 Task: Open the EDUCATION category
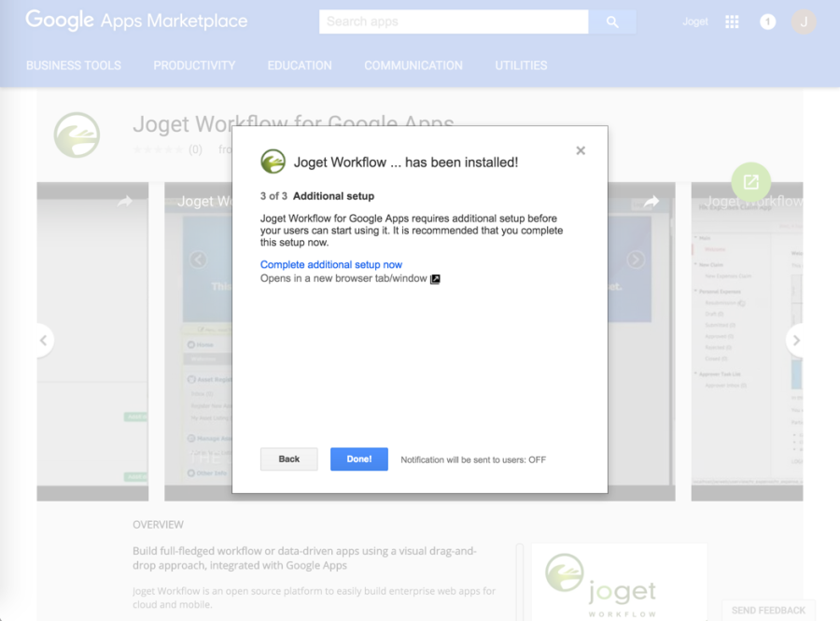[x=300, y=65]
